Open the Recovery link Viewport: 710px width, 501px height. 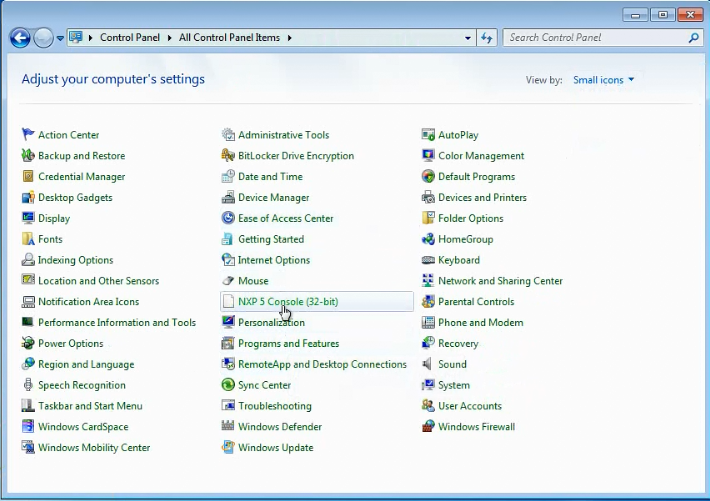pos(458,343)
